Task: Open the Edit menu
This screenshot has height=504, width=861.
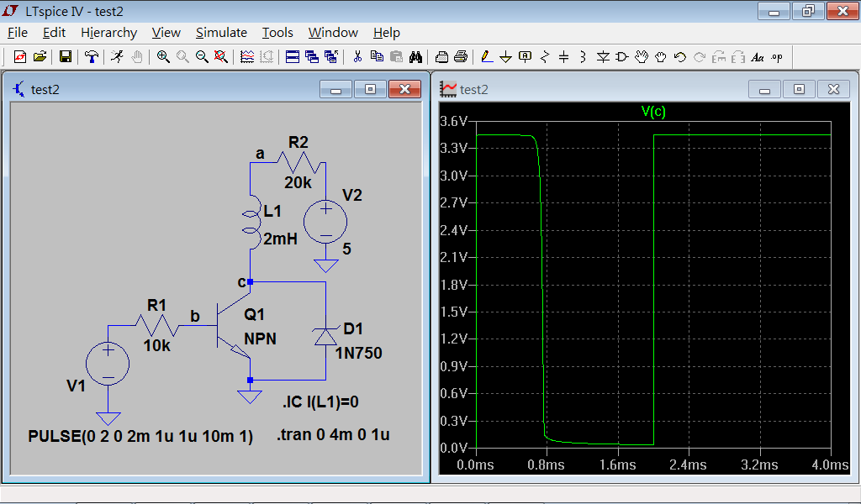Action: tap(54, 33)
